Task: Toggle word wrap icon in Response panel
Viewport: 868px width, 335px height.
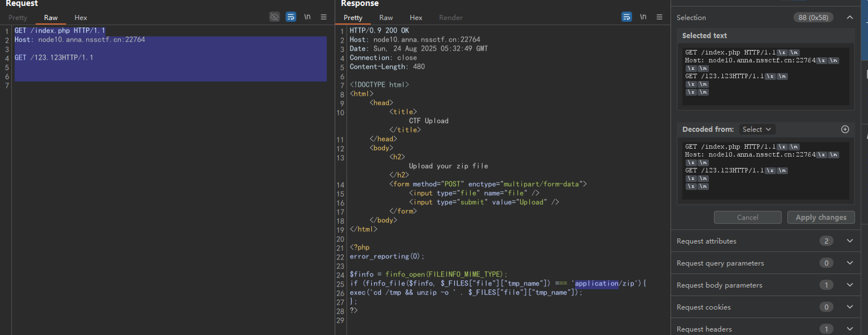Action: 627,17
